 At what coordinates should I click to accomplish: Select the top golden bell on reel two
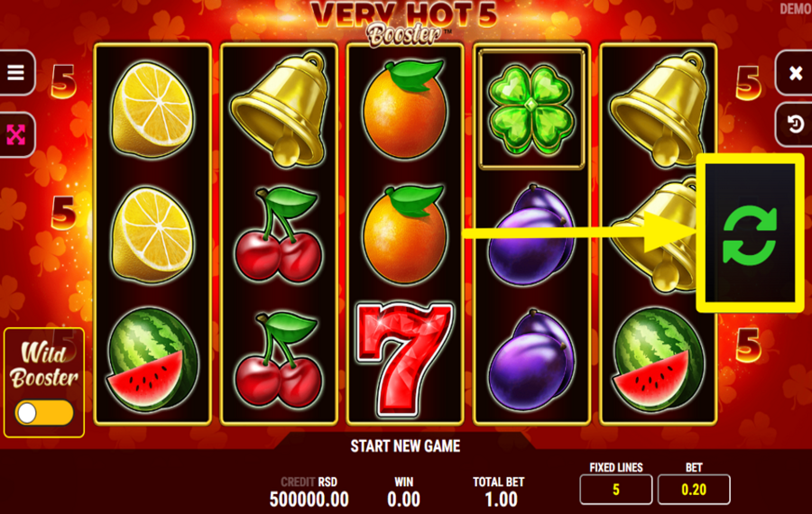pos(281,109)
